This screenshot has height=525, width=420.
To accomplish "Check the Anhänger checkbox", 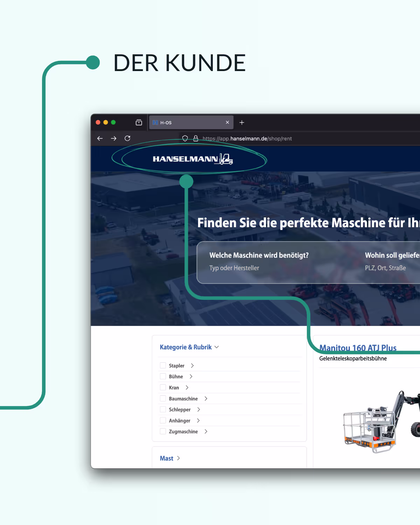I will (x=163, y=420).
